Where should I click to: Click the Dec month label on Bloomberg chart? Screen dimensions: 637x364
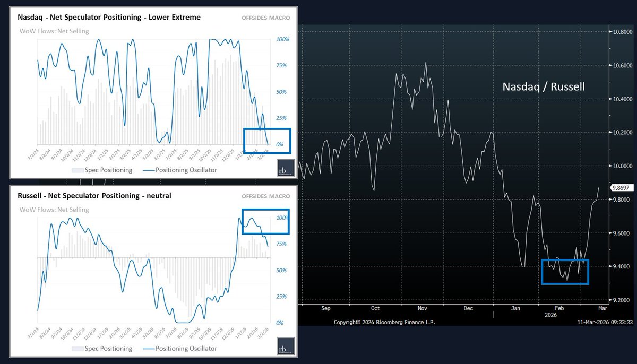click(468, 308)
